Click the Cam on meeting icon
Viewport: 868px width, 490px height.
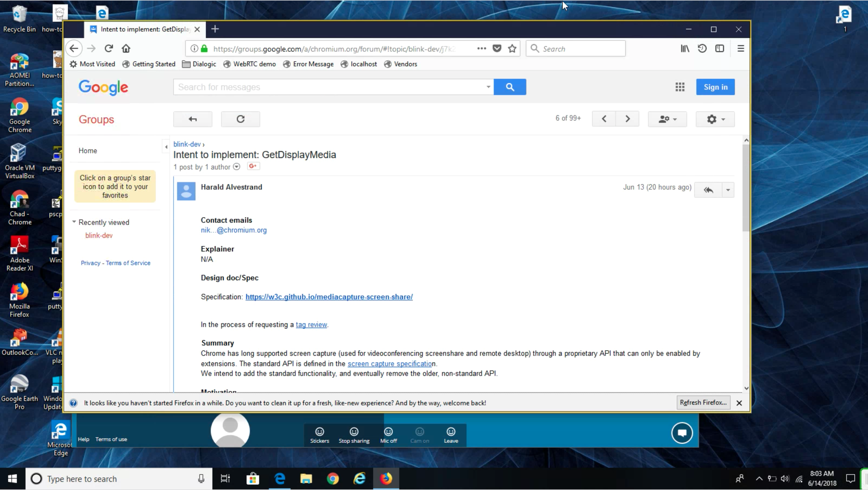pyautogui.click(x=420, y=434)
